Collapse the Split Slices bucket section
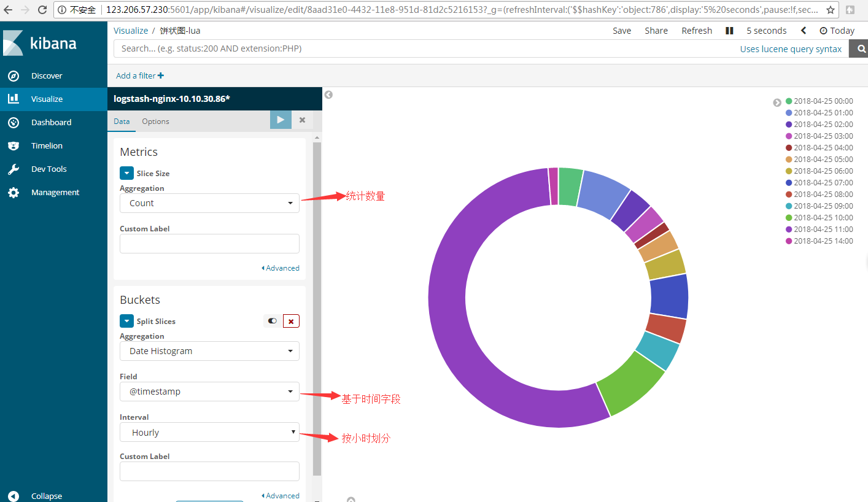The height and width of the screenshot is (502, 868). click(x=126, y=321)
